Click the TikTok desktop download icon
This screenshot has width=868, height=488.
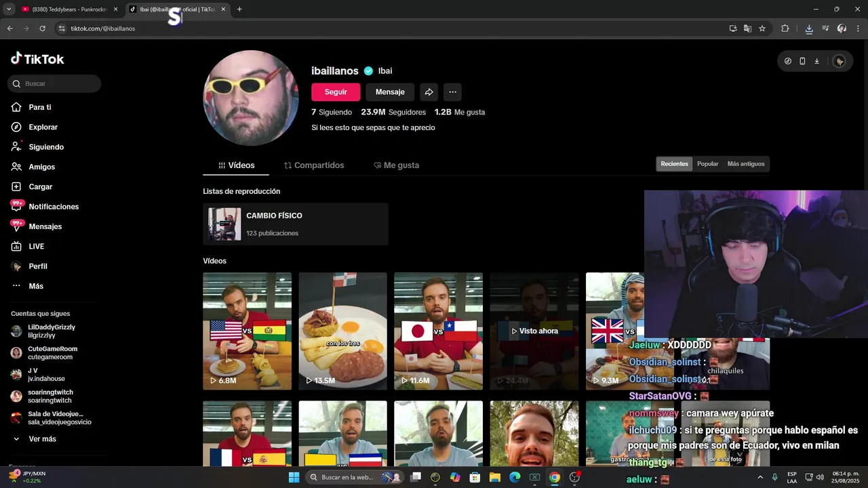[816, 61]
